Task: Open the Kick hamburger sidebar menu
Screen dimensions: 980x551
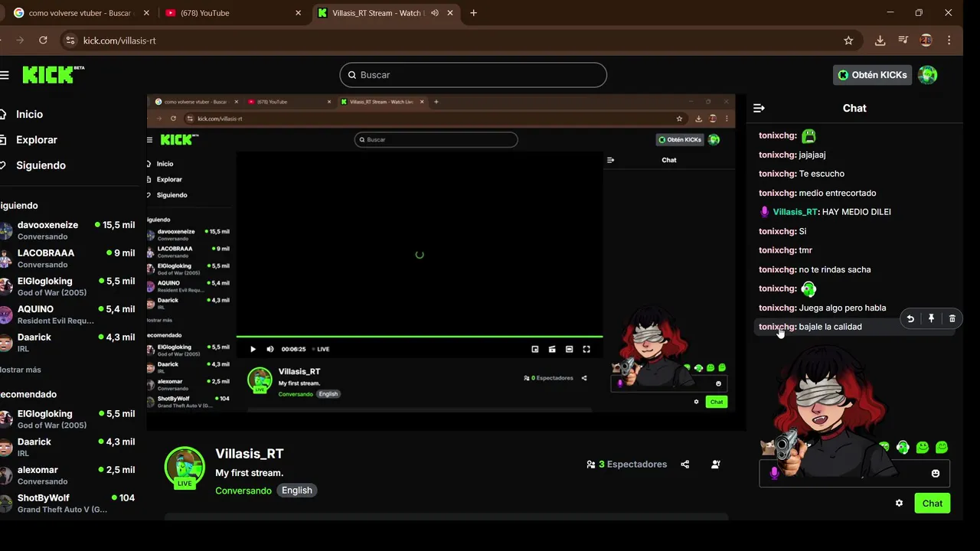Action: [x=5, y=75]
